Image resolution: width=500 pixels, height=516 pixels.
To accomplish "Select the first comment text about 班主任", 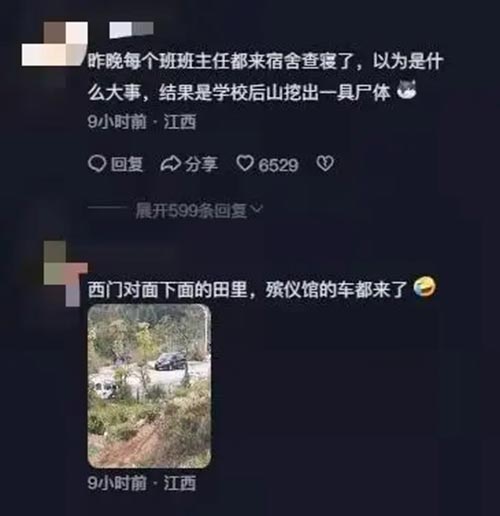I will 265,77.
